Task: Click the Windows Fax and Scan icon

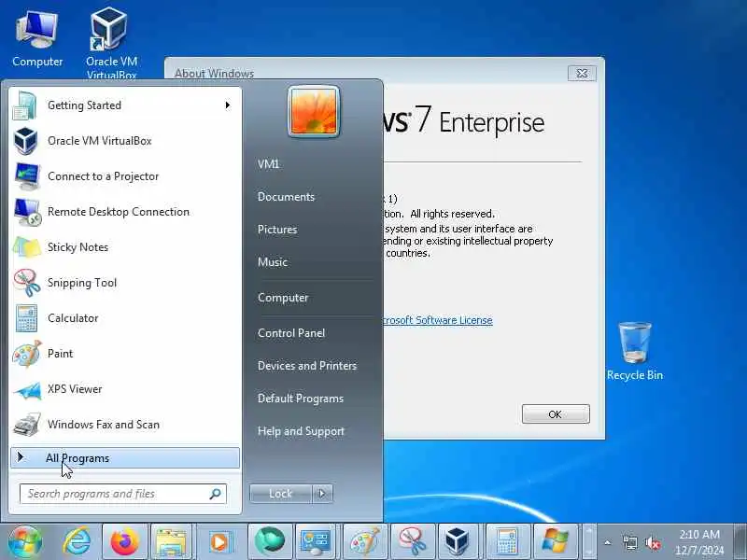Action: [x=27, y=425]
